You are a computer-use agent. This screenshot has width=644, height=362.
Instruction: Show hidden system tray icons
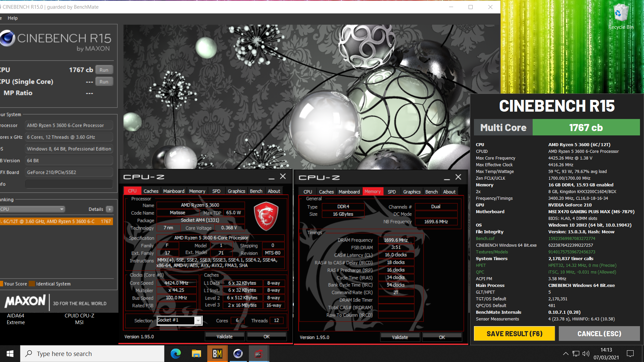[x=566, y=354]
